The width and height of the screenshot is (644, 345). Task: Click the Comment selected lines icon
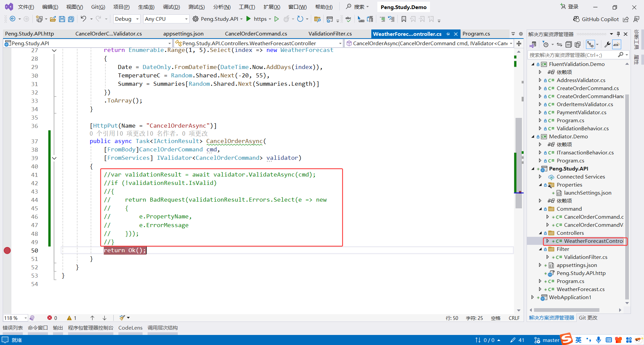click(382, 19)
